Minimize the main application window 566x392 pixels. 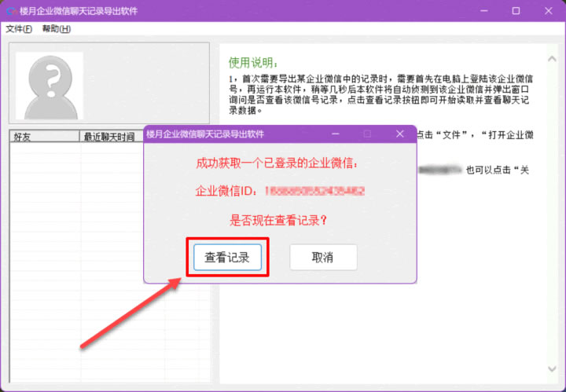pos(483,11)
